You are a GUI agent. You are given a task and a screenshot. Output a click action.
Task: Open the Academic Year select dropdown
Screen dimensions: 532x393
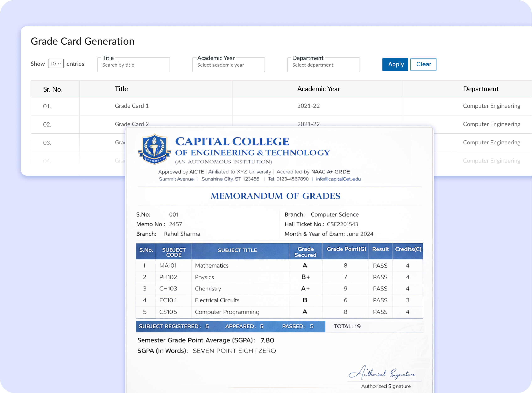click(228, 65)
